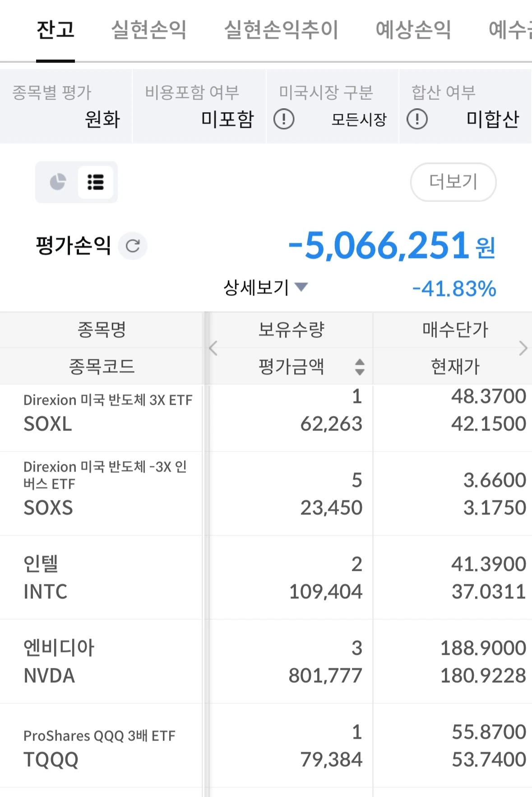
Task: Tap the -41.83% return rate
Action: [x=454, y=289]
